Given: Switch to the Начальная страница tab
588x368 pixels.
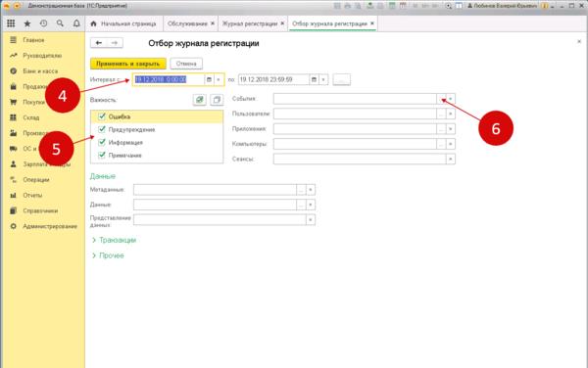Looking at the screenshot, I should tap(123, 23).
